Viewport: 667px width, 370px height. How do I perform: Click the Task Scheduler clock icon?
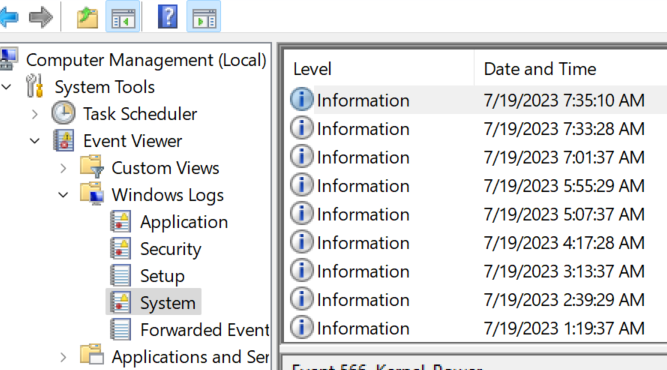(x=63, y=114)
